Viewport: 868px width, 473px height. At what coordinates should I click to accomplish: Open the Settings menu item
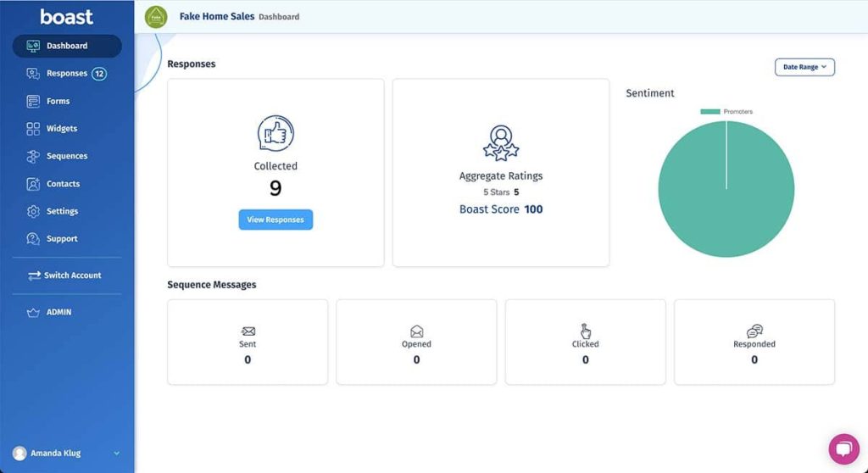(x=62, y=211)
